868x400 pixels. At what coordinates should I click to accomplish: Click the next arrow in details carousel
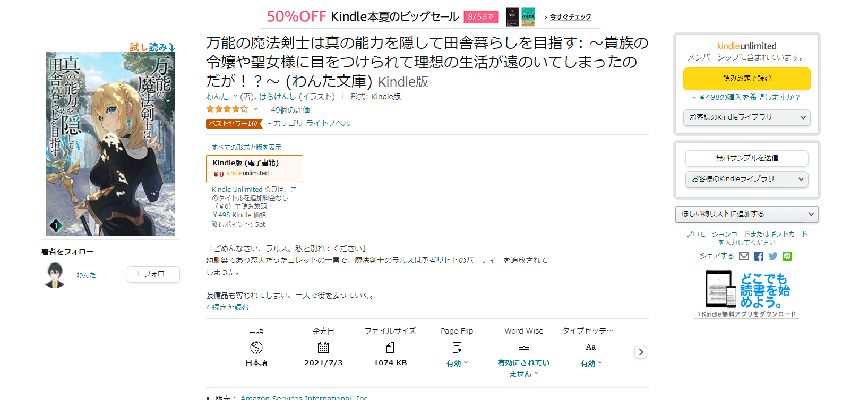tap(641, 352)
